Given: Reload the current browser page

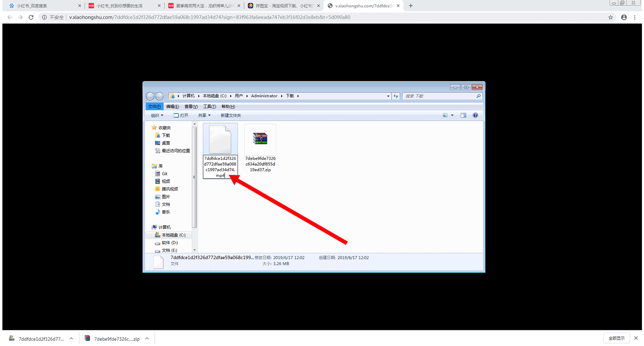Looking at the screenshot, I should 31,17.
